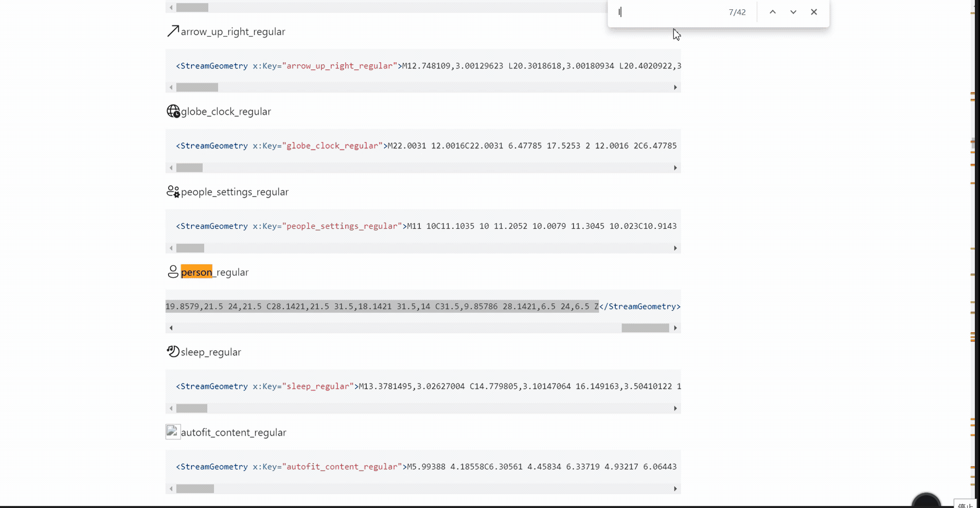Click left scroll arrow of the topmost code block
Screen dimensions: 980x508
[171, 7]
